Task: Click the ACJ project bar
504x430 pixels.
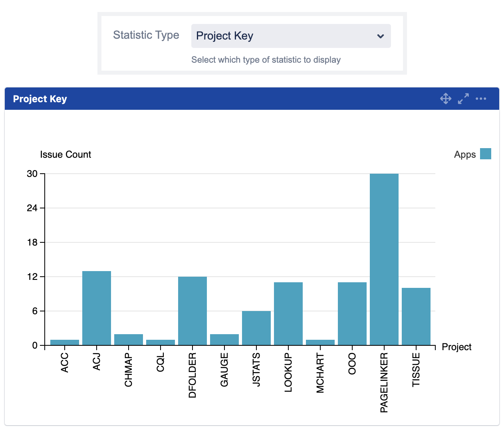Action: 96,307
